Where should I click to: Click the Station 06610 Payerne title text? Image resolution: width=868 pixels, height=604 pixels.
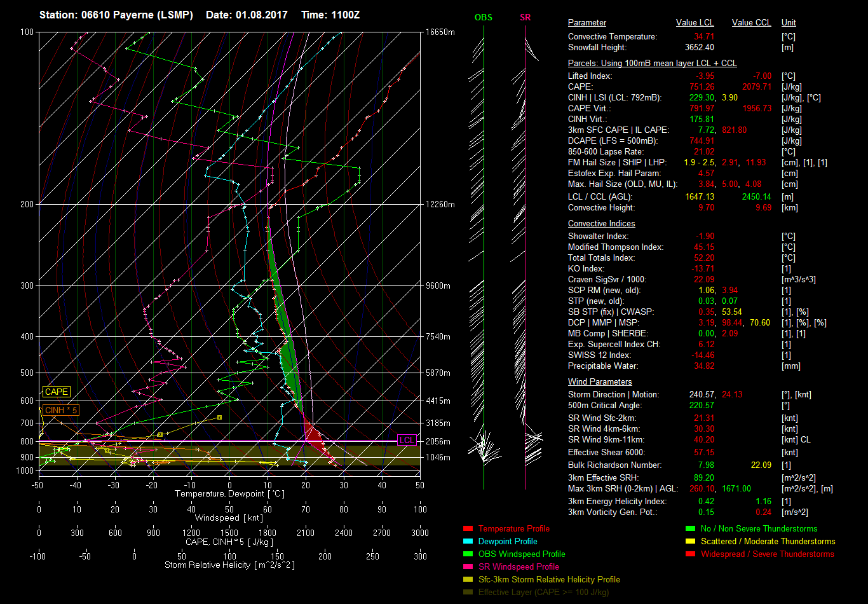116,15
